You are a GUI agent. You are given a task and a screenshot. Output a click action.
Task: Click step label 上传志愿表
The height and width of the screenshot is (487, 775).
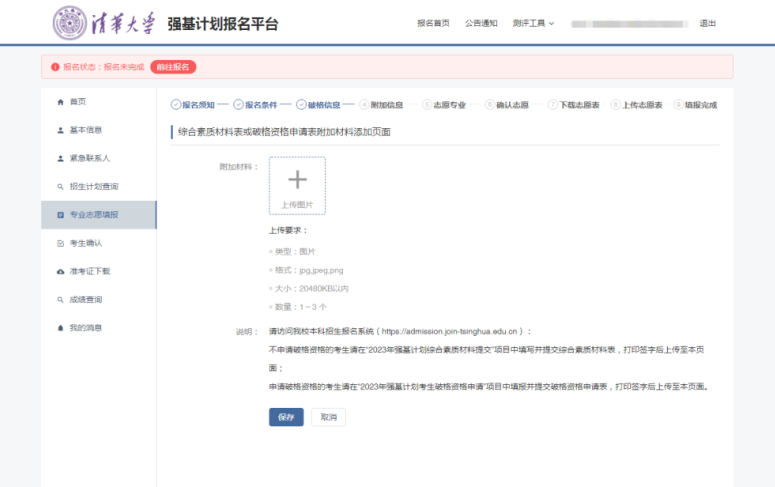coord(642,104)
